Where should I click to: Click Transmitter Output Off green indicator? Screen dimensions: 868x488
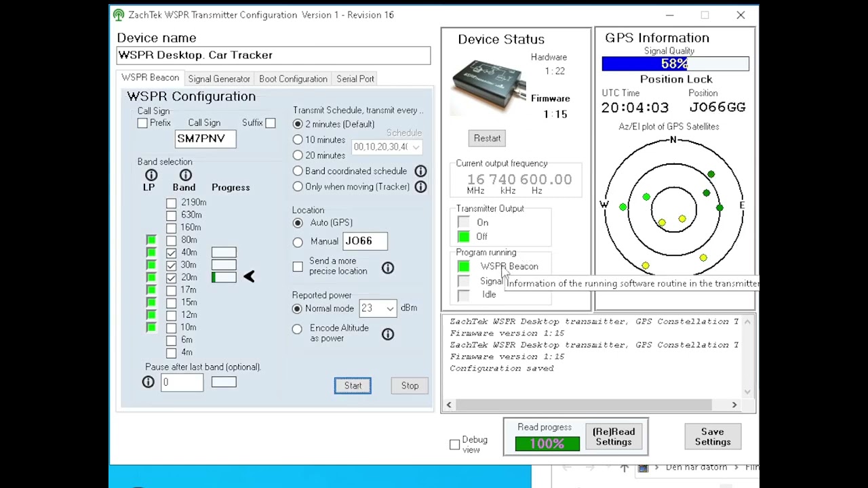click(x=463, y=237)
